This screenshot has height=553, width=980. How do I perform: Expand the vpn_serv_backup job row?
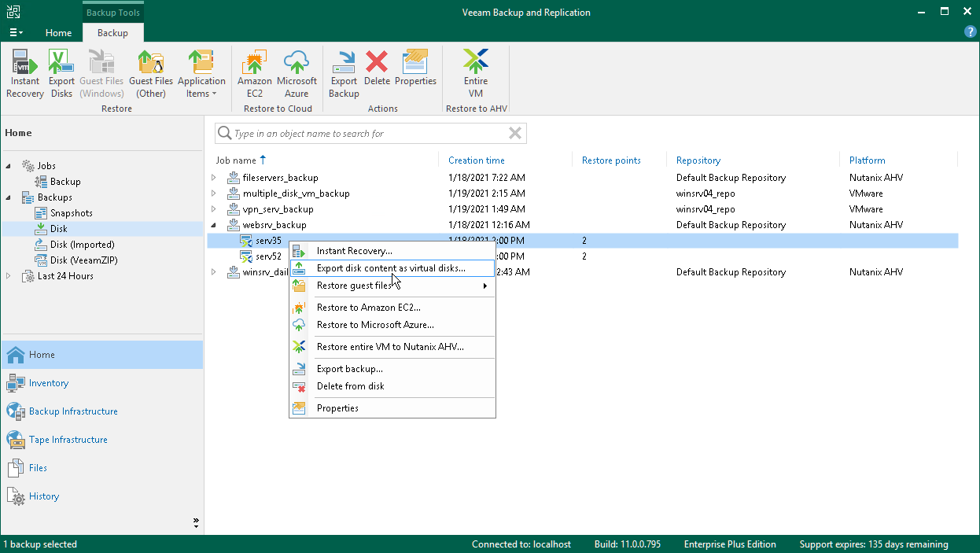pos(213,209)
